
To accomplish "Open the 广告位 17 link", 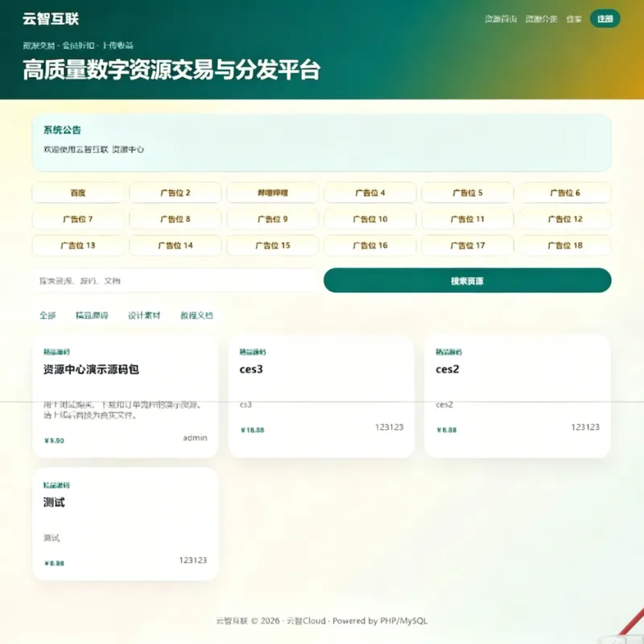I will [x=468, y=246].
